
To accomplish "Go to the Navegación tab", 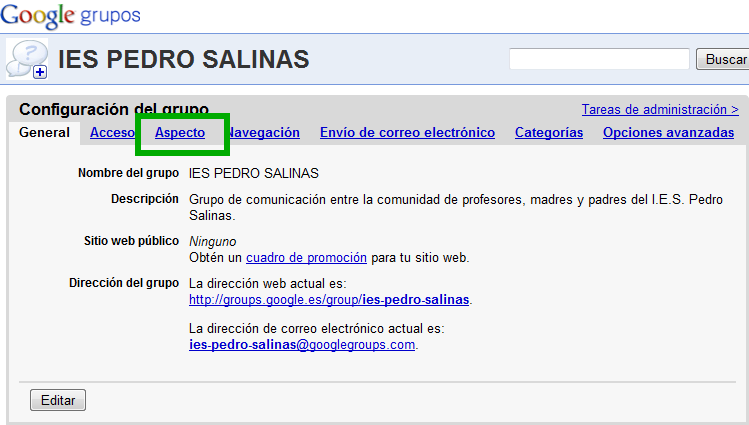I will (265, 133).
